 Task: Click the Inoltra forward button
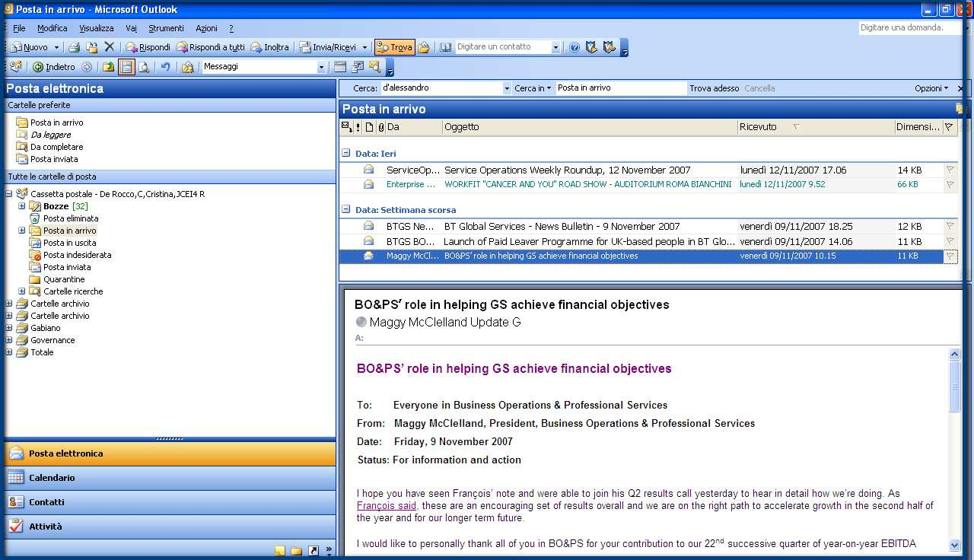coord(269,47)
